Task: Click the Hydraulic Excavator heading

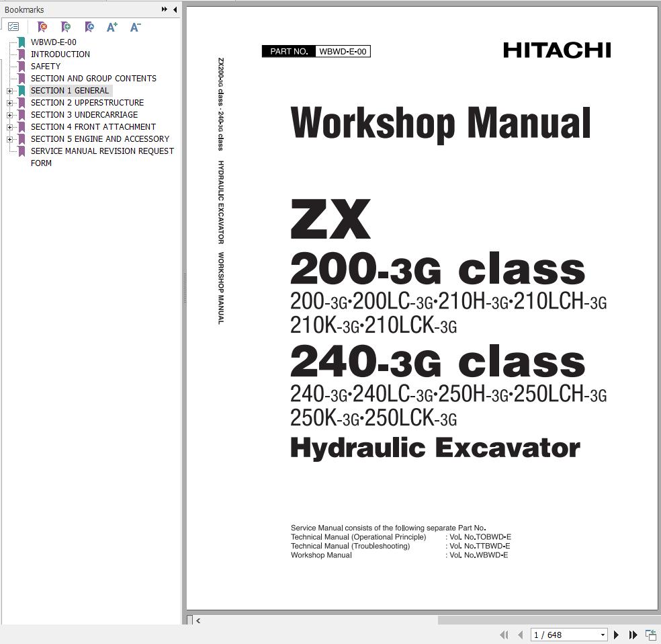Action: click(435, 448)
